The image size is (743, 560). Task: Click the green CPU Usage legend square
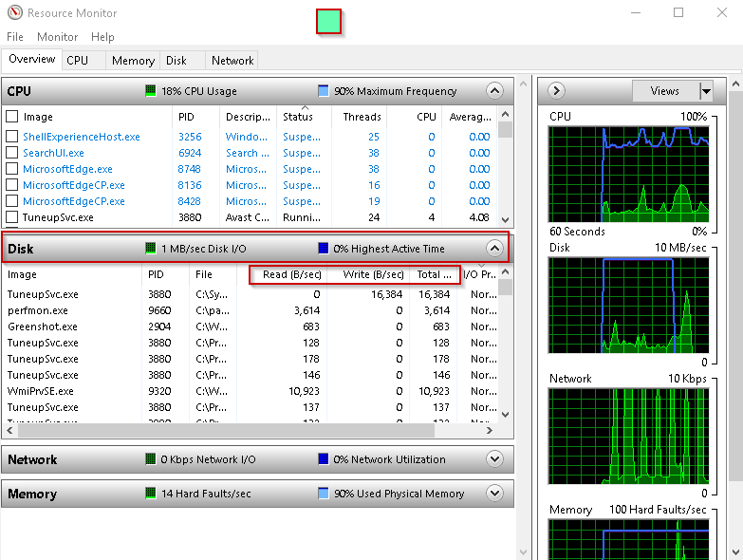click(150, 90)
